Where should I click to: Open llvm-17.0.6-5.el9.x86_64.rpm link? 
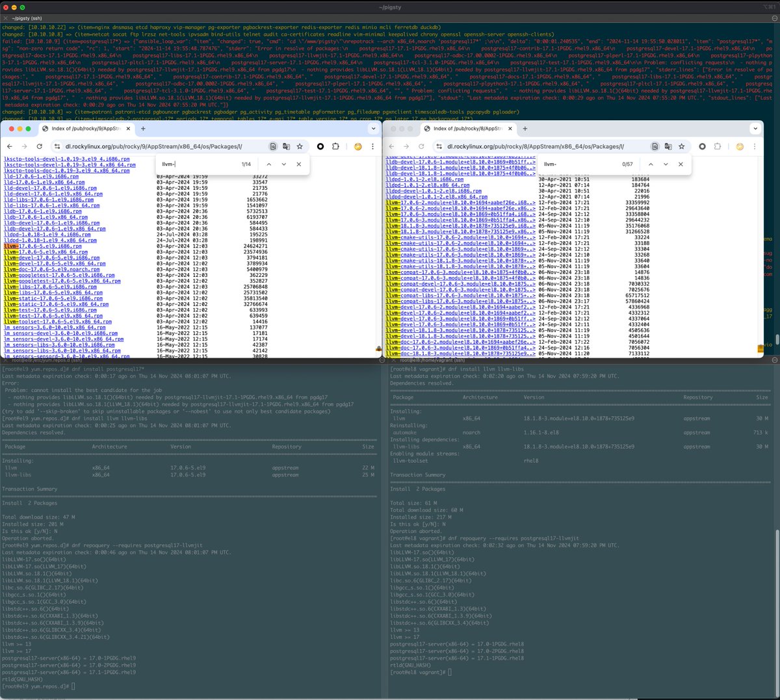pos(45,252)
